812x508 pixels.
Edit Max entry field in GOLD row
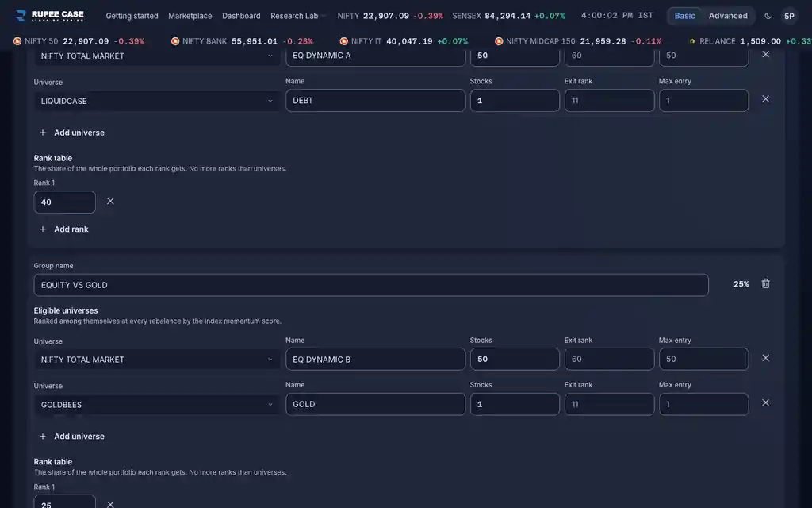point(704,404)
